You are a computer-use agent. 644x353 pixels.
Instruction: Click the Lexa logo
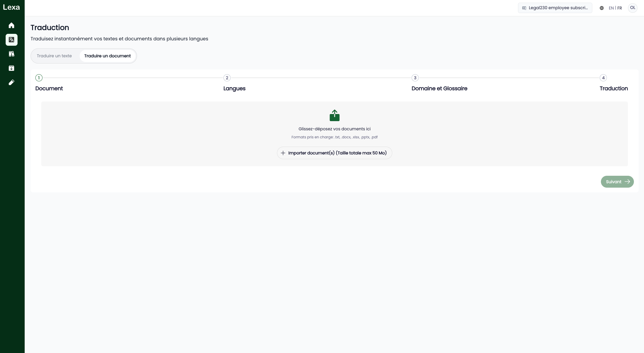(11, 7)
